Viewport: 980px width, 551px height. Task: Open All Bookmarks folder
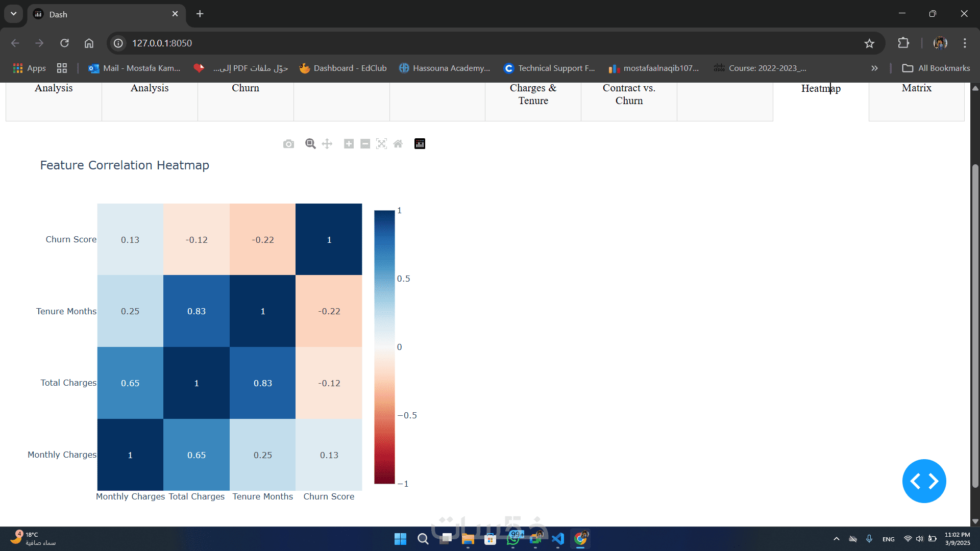pyautogui.click(x=936, y=68)
